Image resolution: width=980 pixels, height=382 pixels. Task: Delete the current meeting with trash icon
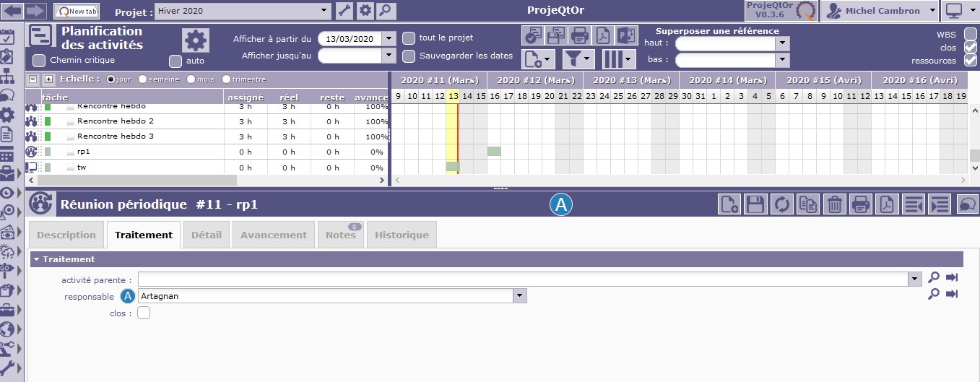[834, 204]
